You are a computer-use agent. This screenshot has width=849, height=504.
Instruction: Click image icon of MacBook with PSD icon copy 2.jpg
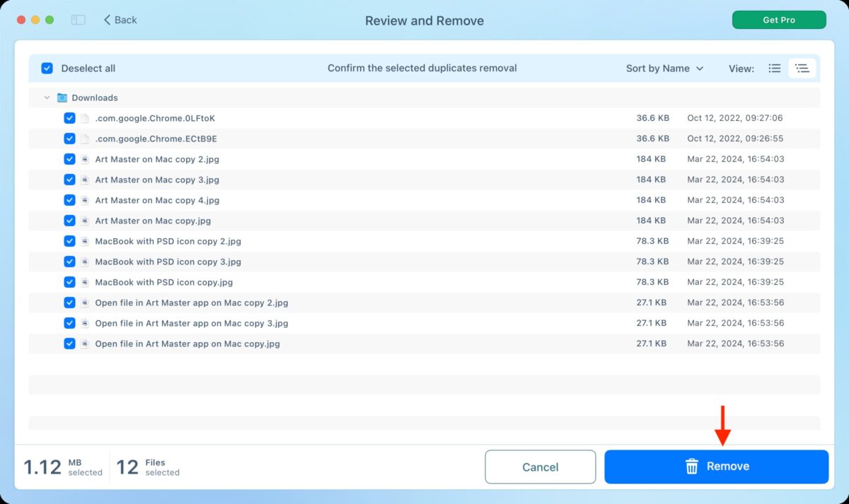[x=85, y=242]
